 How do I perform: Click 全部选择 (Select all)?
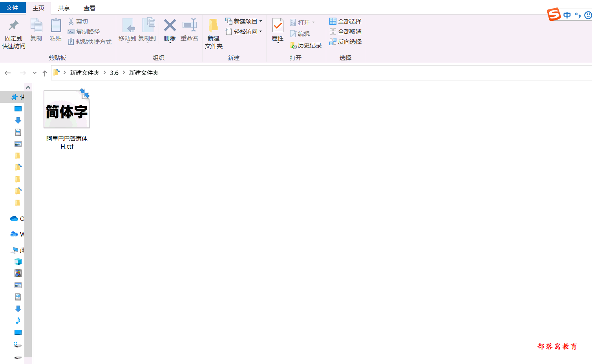pyautogui.click(x=345, y=21)
